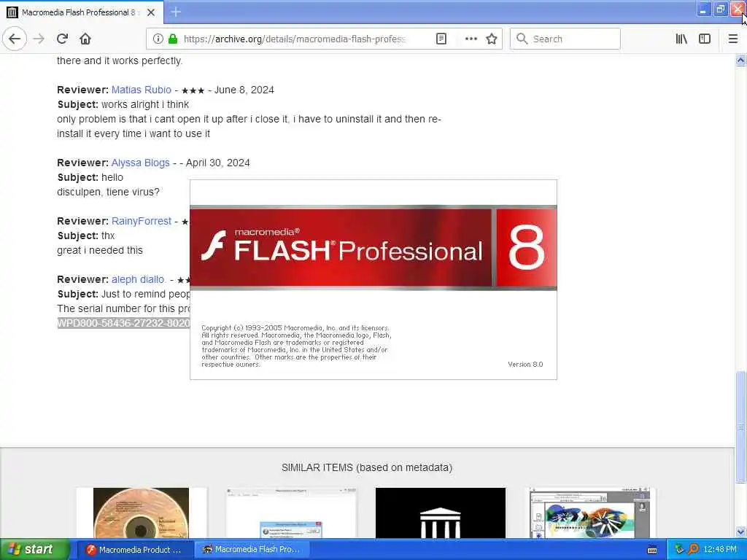Click the highlighted serial number WPD800 text
This screenshot has height=560, width=747.
(x=123, y=323)
